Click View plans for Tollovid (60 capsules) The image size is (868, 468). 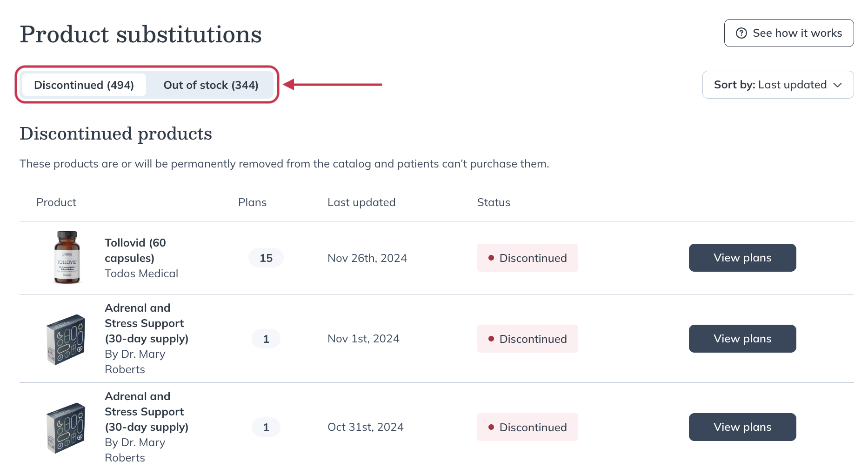coord(742,257)
